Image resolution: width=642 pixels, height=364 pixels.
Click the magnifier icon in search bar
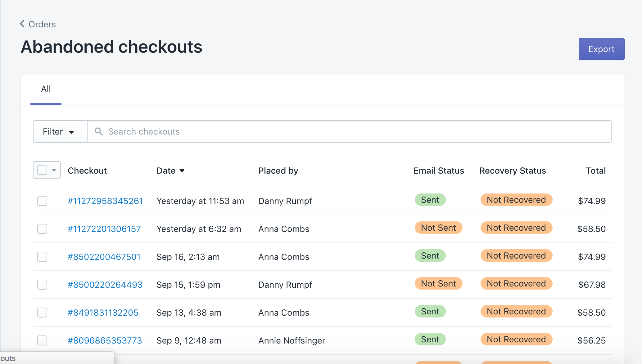(x=99, y=131)
